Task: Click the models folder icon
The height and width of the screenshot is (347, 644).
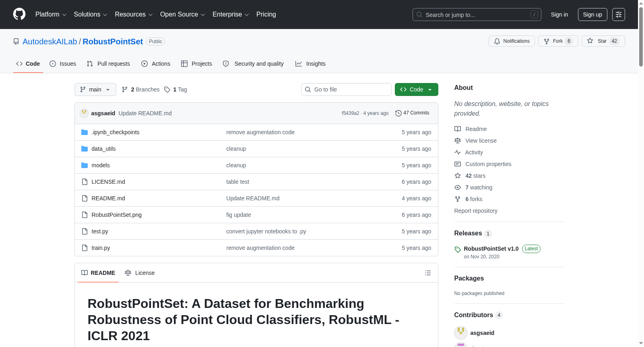Action: tap(85, 165)
